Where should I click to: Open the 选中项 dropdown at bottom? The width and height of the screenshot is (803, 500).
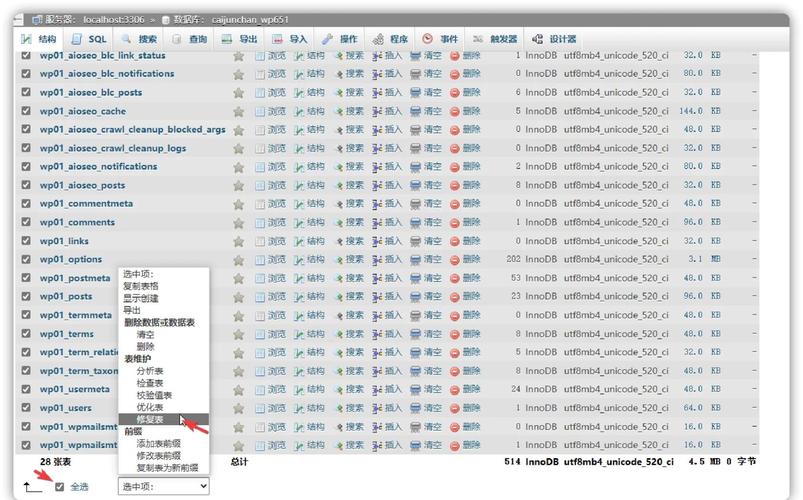tap(163, 486)
